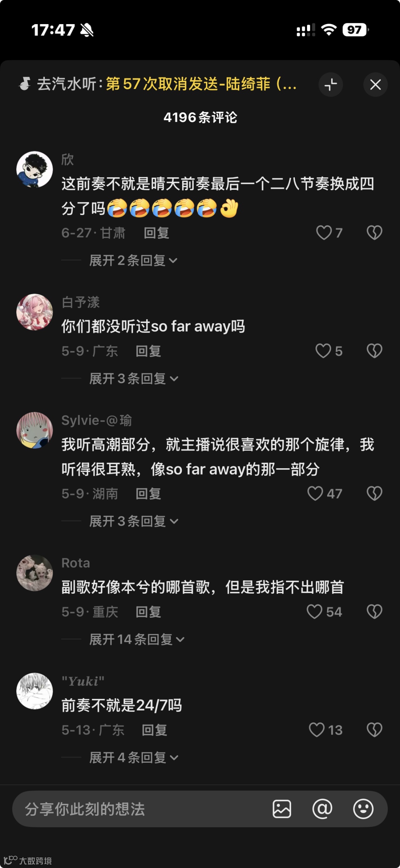Tap the music note icon next to 去汽水听
This screenshot has height=868, width=400.
[25, 84]
